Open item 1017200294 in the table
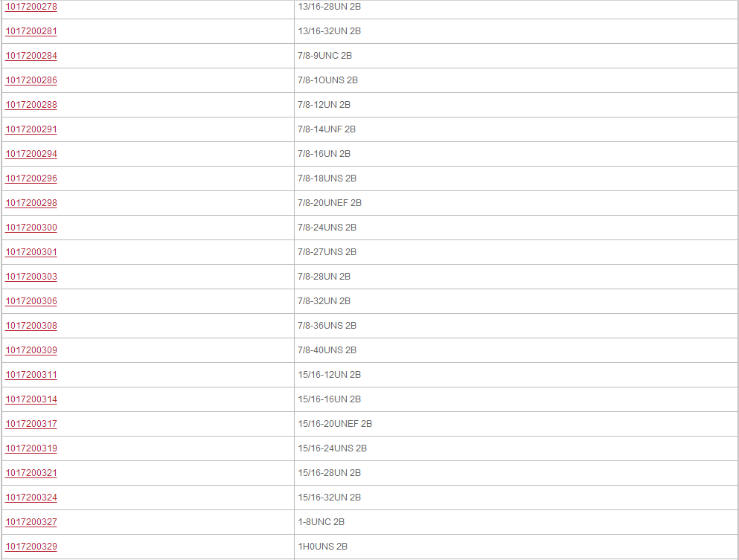Viewport: 739px width, 560px height. click(31, 153)
